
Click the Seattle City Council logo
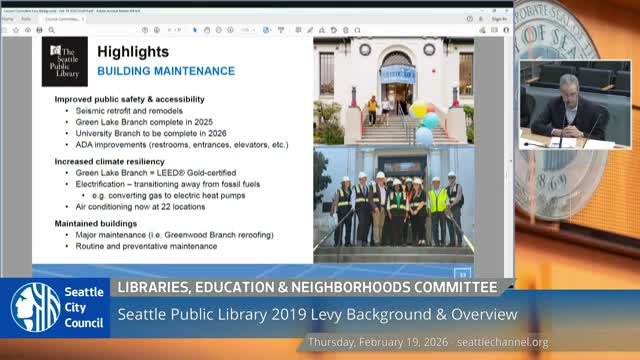pyautogui.click(x=55, y=307)
